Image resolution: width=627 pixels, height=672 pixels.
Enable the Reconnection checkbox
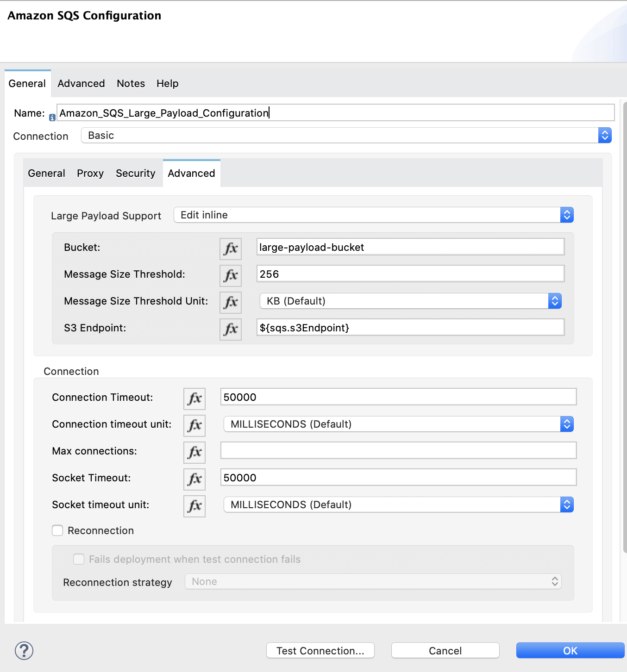[57, 530]
